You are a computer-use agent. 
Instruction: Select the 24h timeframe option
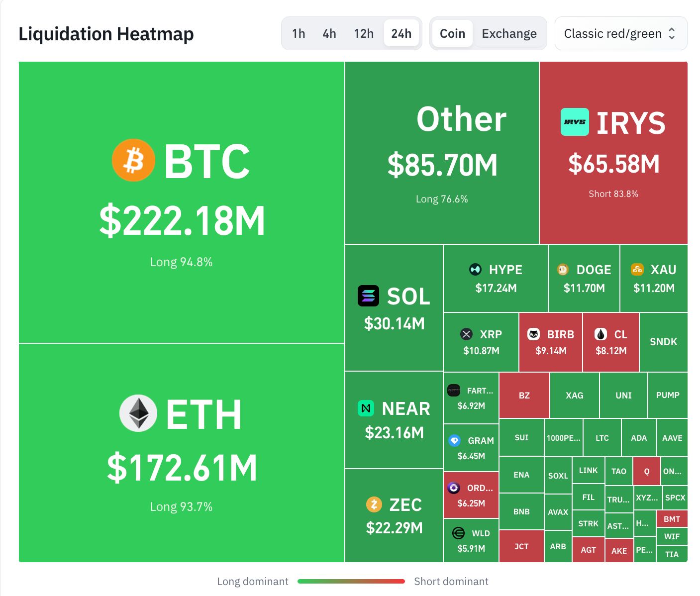[401, 33]
